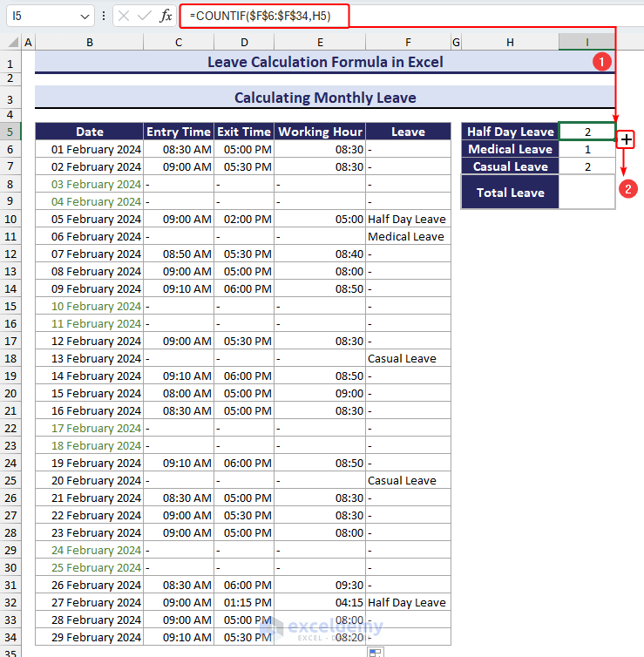
Task: Select the Half Day Leave label cell
Action: [x=510, y=132]
